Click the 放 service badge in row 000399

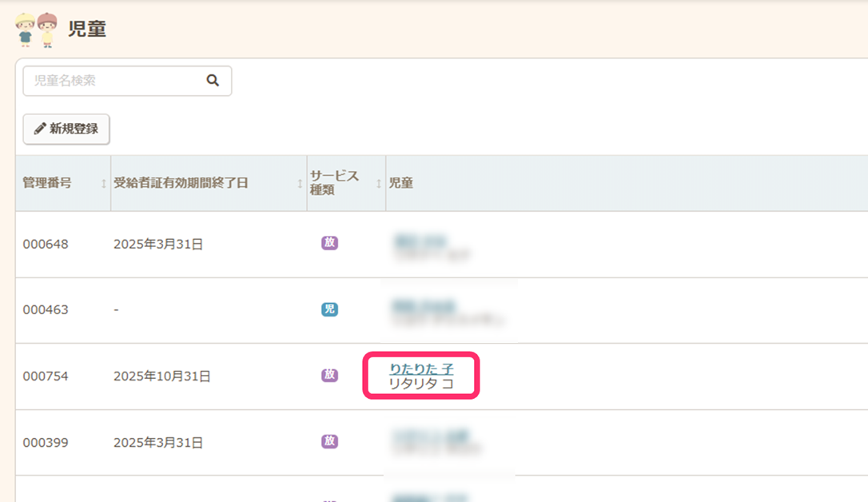pyautogui.click(x=329, y=441)
